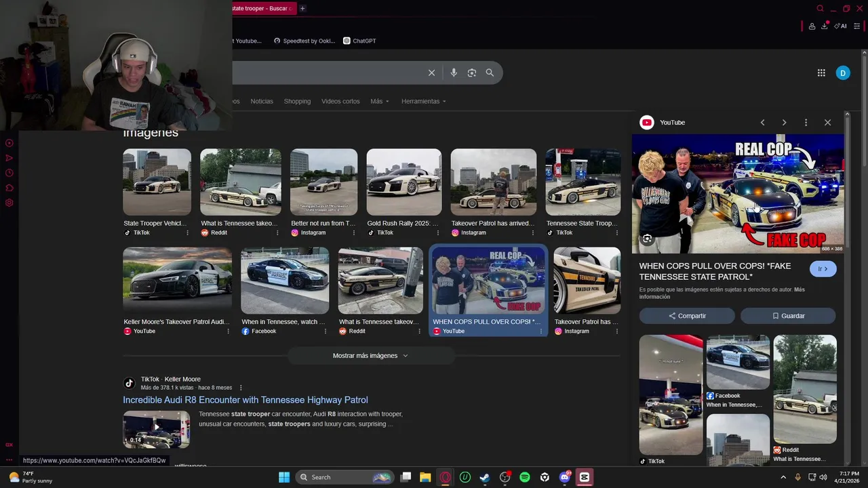Click the magnifier search submit icon

click(490, 73)
